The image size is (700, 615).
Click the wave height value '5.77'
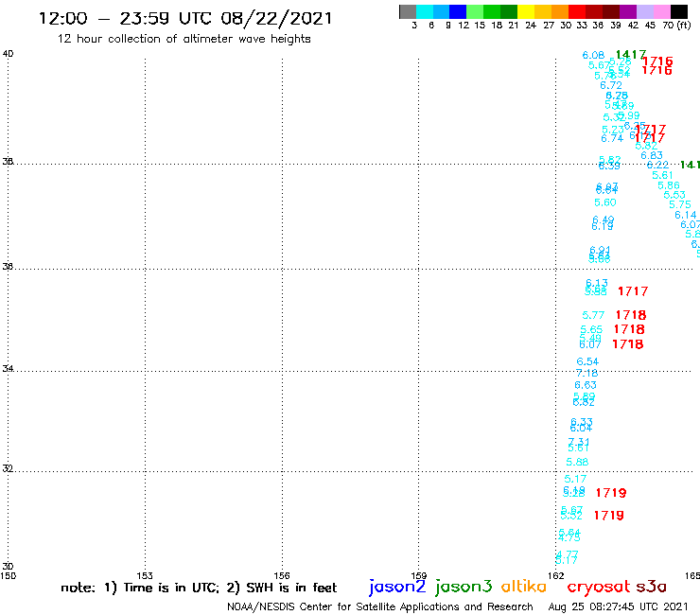point(593,315)
